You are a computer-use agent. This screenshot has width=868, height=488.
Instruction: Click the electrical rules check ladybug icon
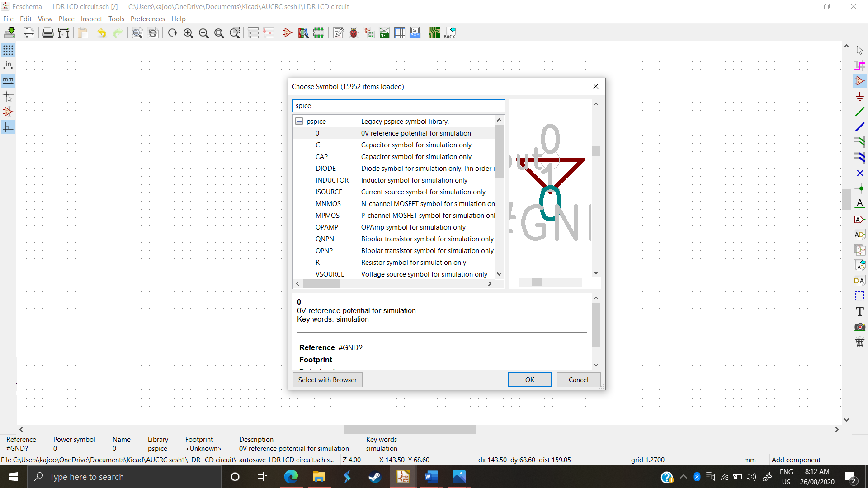[x=354, y=33]
